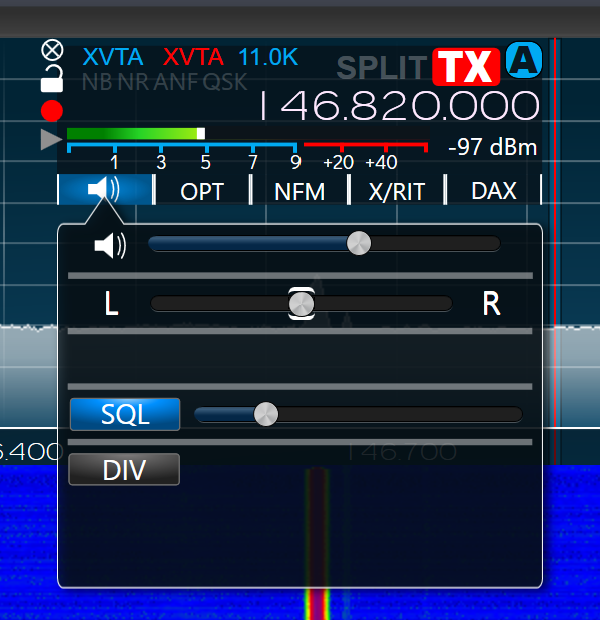The width and height of the screenshot is (600, 620).
Task: Click the slice A letter badge
Action: pyautogui.click(x=524, y=60)
